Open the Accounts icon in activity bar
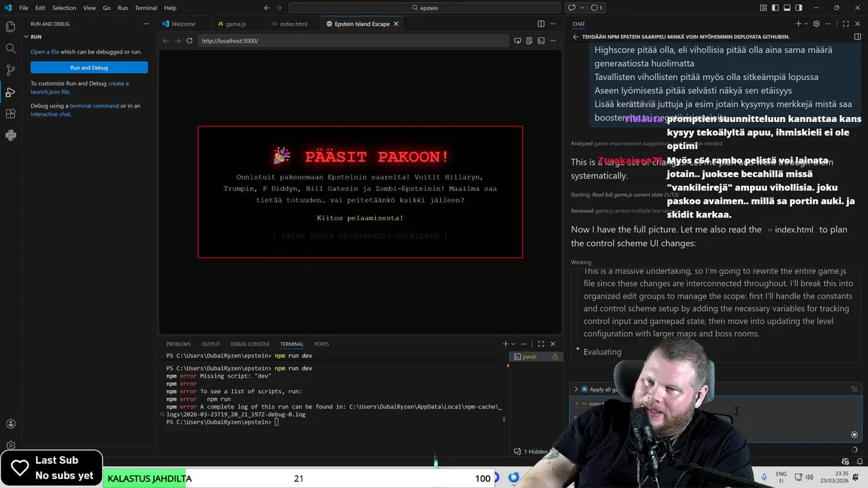The image size is (868, 488). (10, 424)
